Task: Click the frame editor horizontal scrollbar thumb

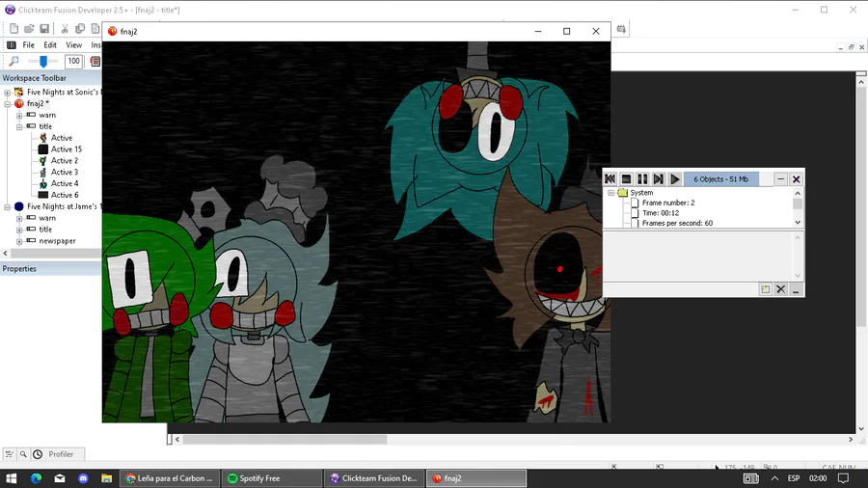Action: [285, 440]
